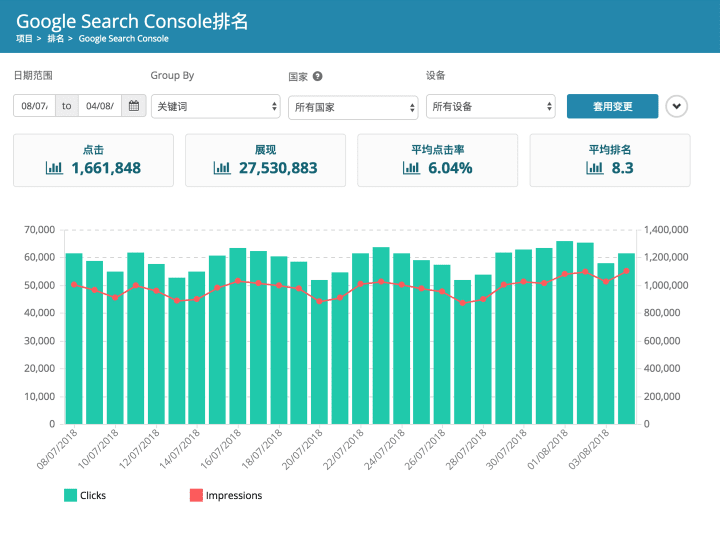The image size is (720, 540).
Task: Go to 排名 breadcrumb link
Action: (56, 39)
